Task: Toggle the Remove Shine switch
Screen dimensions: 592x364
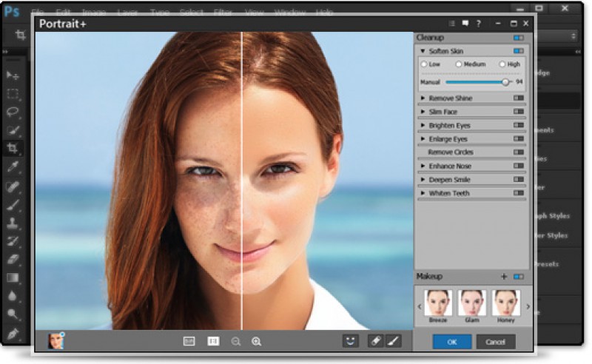Action: point(518,98)
